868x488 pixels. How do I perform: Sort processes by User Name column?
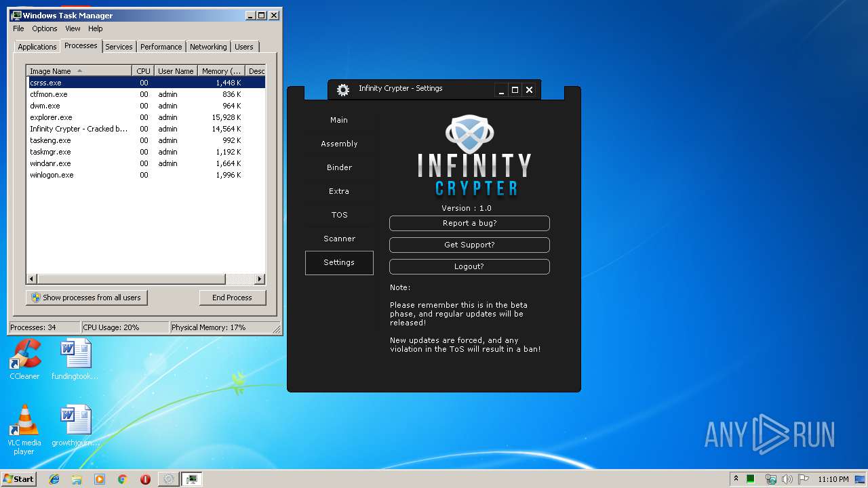pos(176,71)
